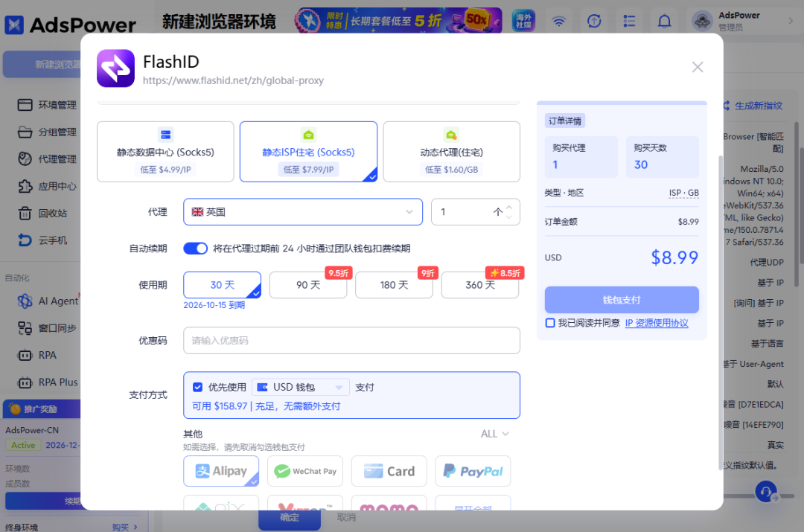804x532 pixels.
Task: Click the 取消 cancel button behind dialog
Action: [347, 518]
